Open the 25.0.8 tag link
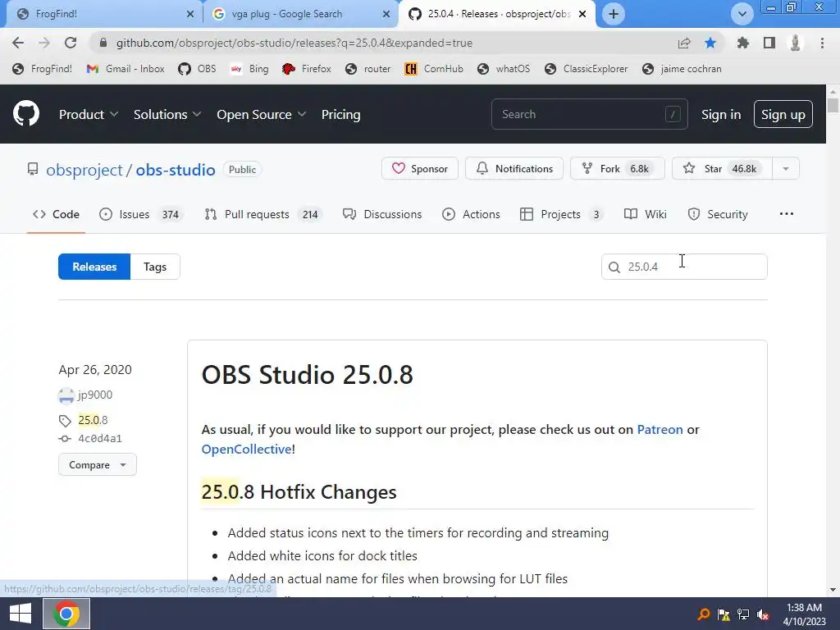The image size is (840, 630). pos(93,420)
